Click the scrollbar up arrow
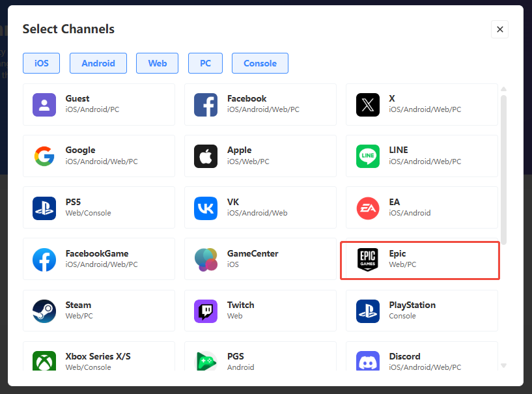 click(x=503, y=89)
